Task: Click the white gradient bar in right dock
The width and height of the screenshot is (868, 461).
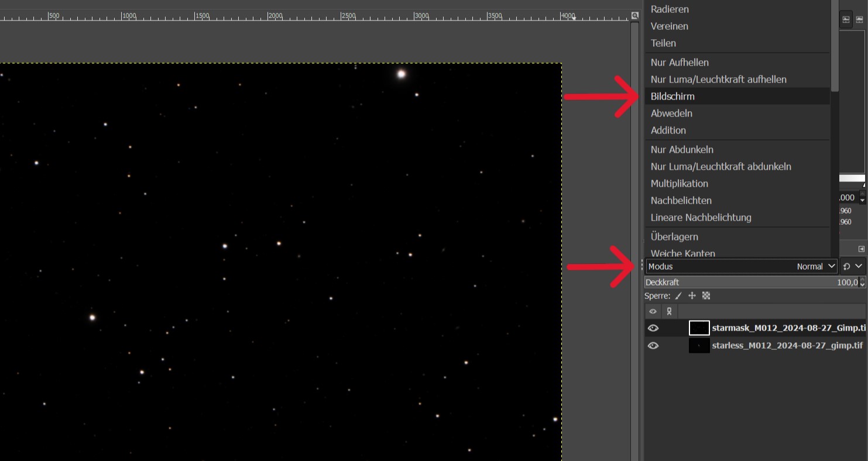Action: tap(852, 178)
